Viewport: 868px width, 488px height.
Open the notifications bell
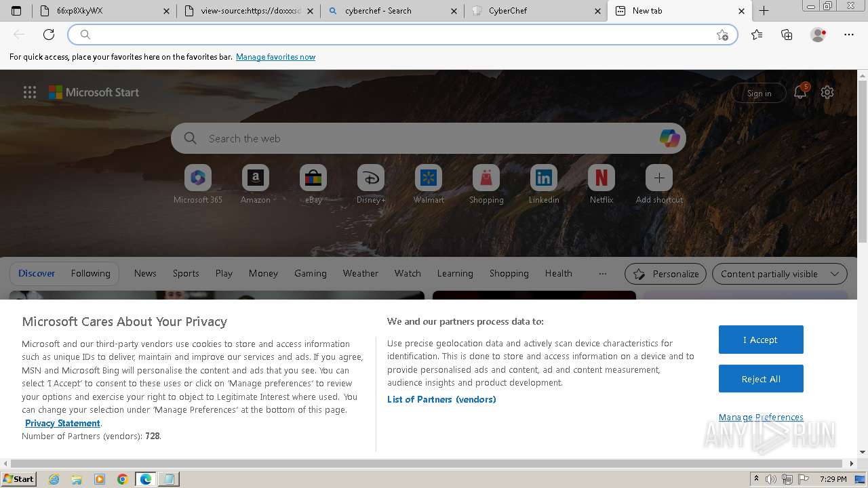[801, 92]
